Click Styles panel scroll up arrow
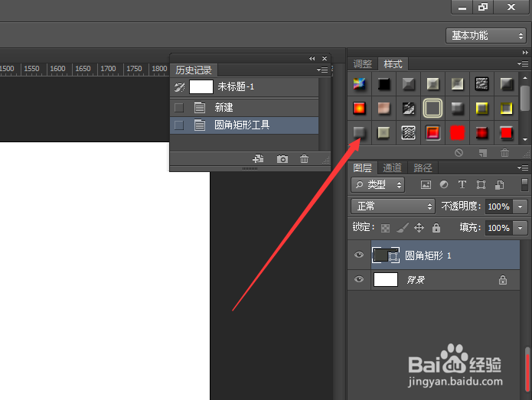Viewport: 532px width, 400px height. pos(525,77)
